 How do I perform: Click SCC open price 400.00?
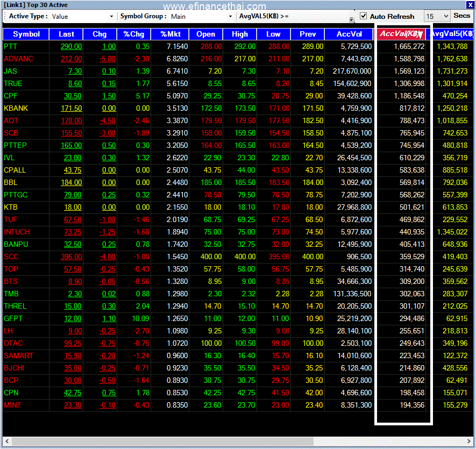coord(211,257)
